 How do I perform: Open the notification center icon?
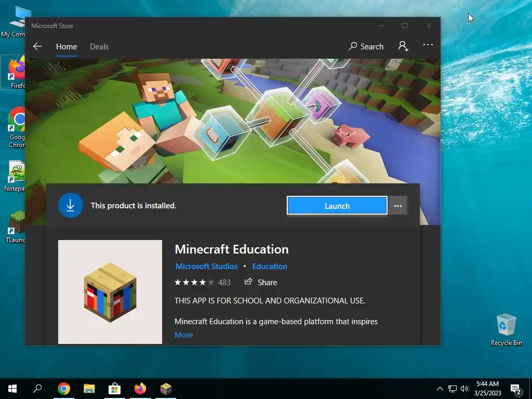[516, 389]
